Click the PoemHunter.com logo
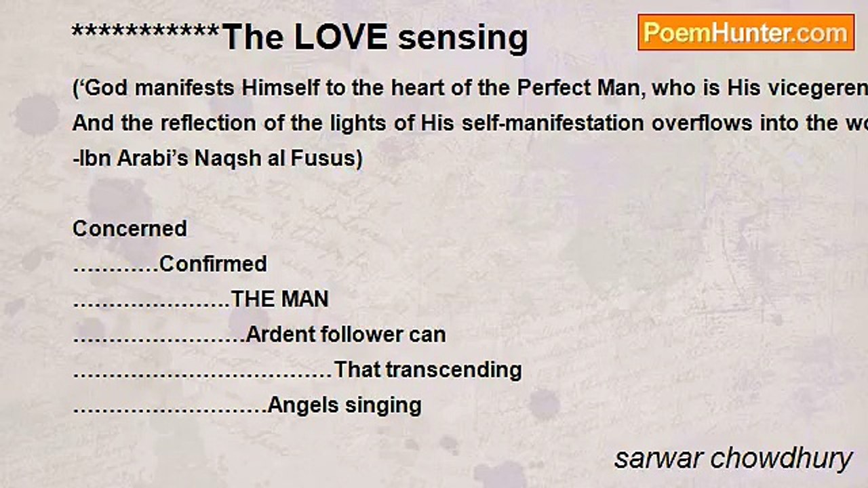This screenshot has width=868, height=488. (746, 32)
